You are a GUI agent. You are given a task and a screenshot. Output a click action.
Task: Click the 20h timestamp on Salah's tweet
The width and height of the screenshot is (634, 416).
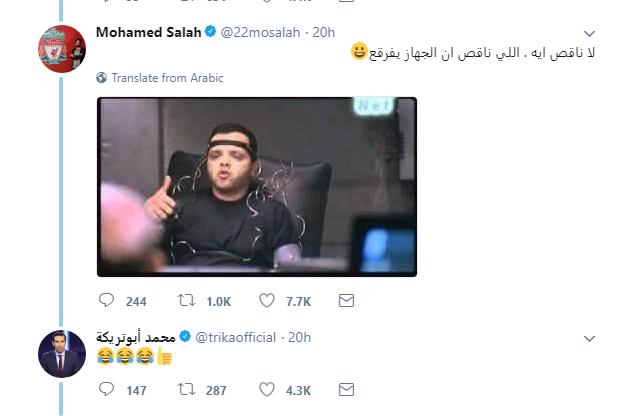(x=324, y=32)
